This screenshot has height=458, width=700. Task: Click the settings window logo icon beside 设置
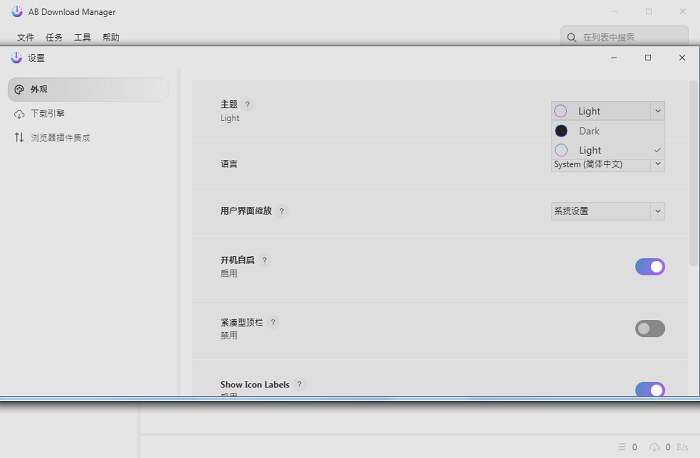click(17, 58)
